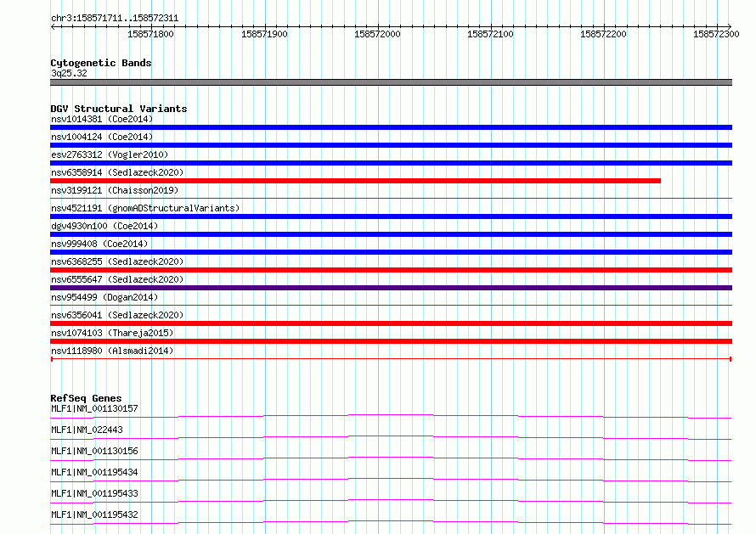Image resolution: width=756 pixels, height=534 pixels.
Task: Click the Cytogenetic Bands track heading
Action: [x=101, y=63]
